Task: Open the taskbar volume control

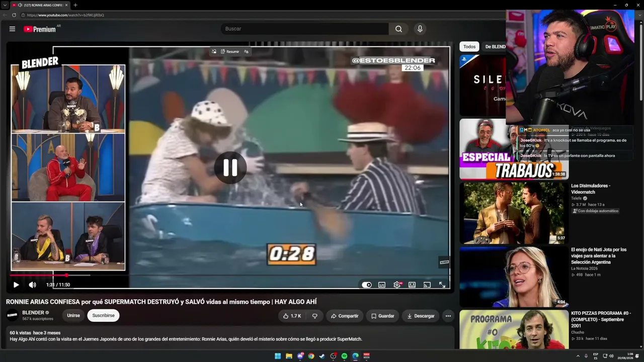Action: click(x=611, y=356)
